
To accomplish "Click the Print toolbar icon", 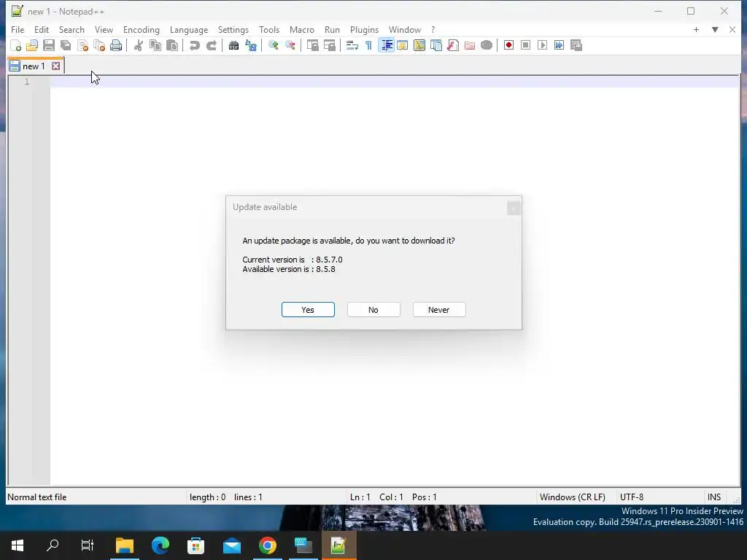I will pos(116,45).
